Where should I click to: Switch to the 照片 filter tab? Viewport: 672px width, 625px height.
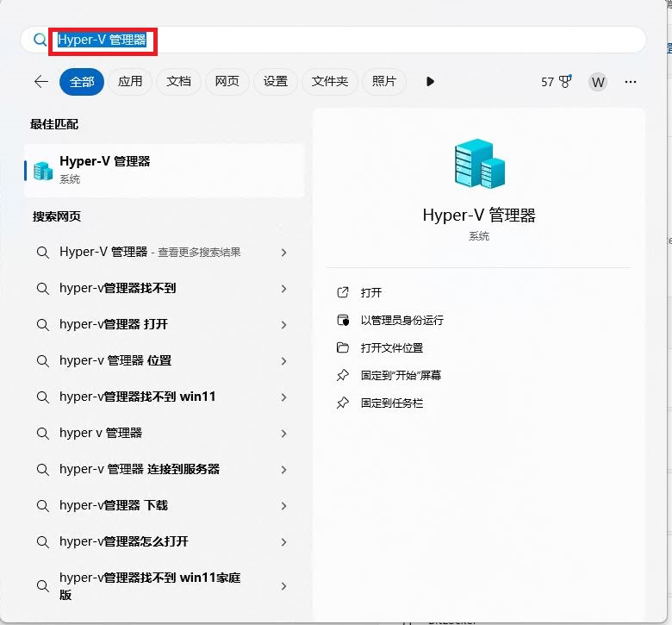[x=384, y=82]
